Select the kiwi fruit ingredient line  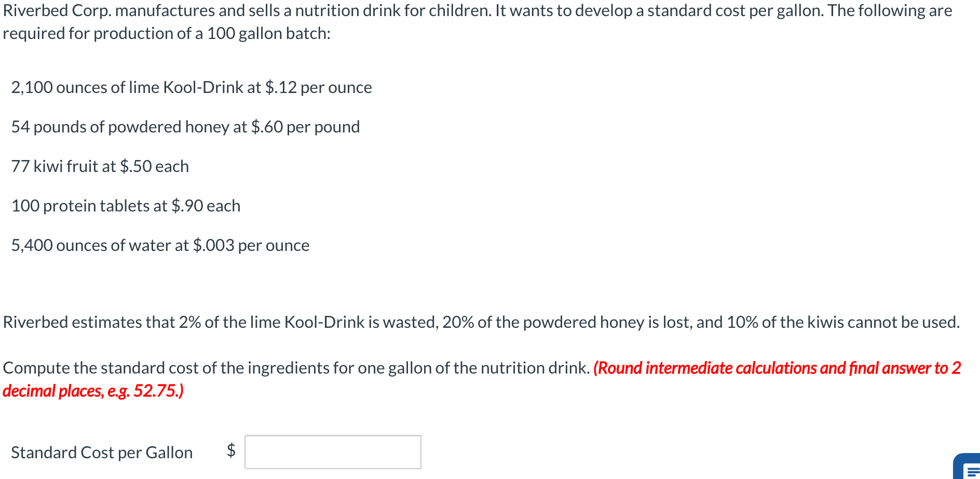tap(100, 166)
